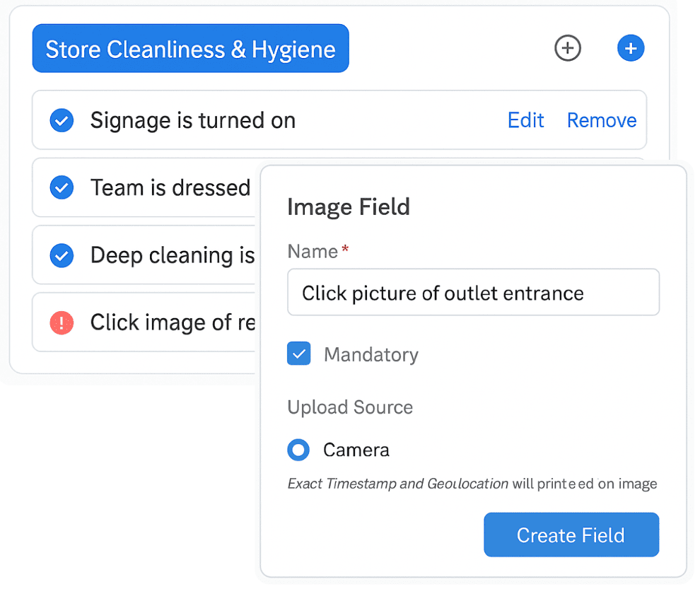Edit the Signage is turned on item

(525, 121)
